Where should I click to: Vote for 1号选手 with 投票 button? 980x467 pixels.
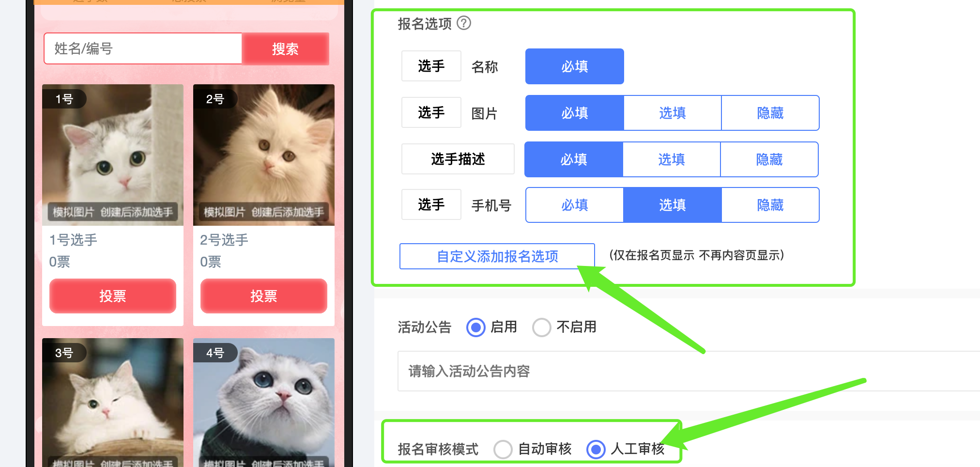pyautogui.click(x=113, y=296)
